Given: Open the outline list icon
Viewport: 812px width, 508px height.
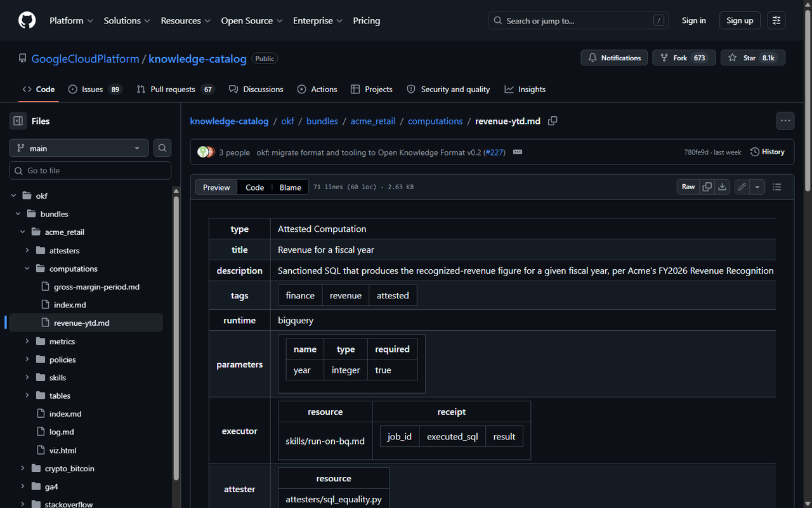Looking at the screenshot, I should pos(777,187).
